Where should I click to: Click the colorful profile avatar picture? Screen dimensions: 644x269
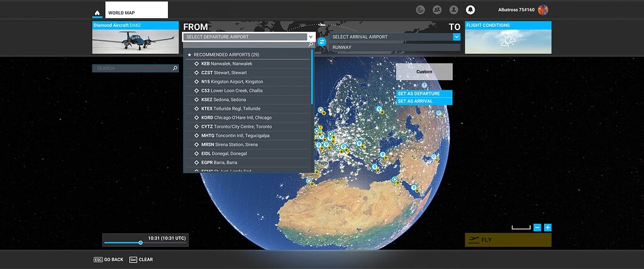543,10
